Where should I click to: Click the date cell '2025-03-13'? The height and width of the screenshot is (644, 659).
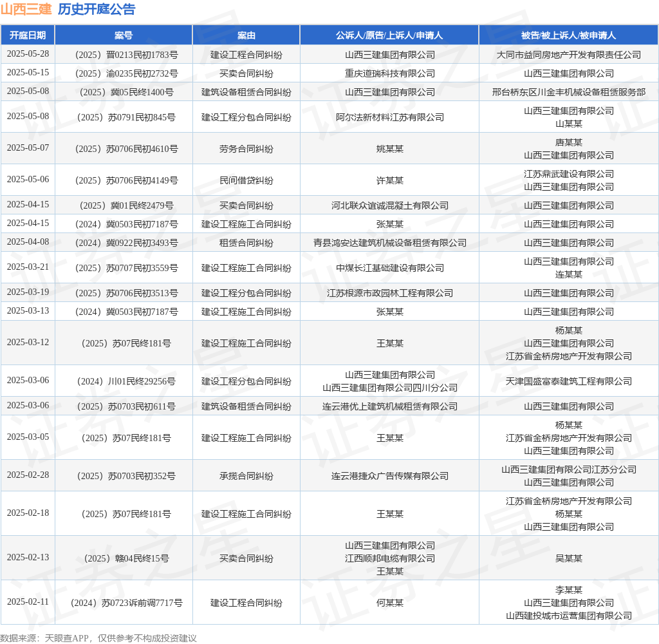[28, 310]
